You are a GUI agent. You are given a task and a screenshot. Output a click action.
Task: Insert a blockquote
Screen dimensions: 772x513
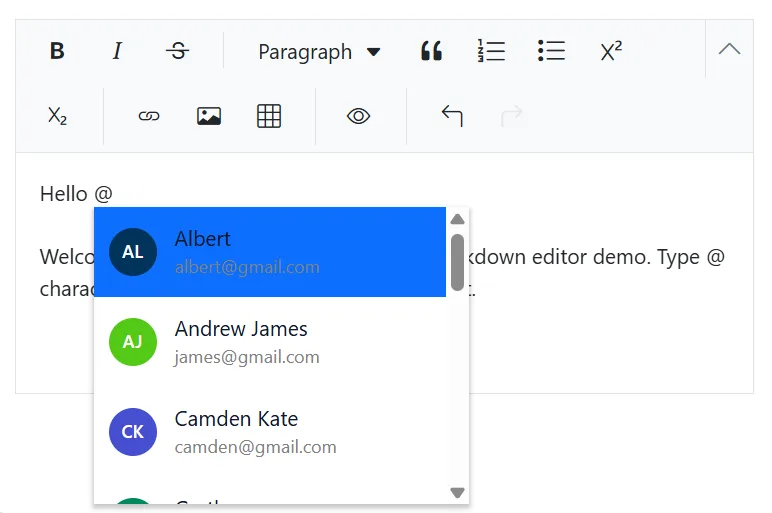(431, 51)
